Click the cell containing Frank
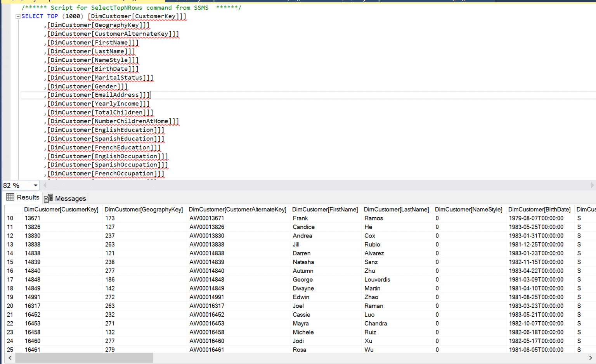 [x=300, y=218]
